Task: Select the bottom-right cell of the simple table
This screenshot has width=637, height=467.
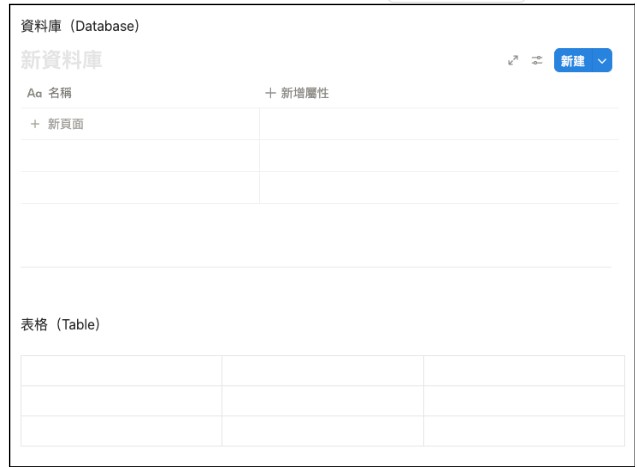Action: 524,431
